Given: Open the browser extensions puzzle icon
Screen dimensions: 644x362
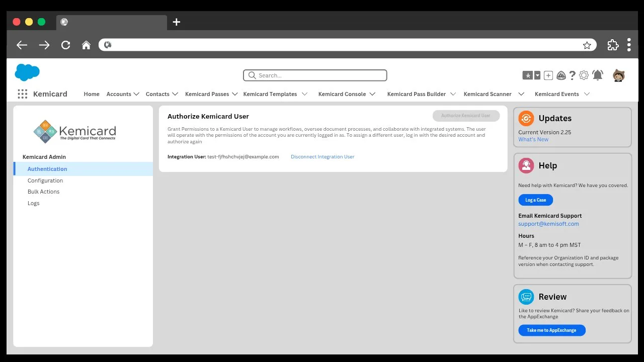Looking at the screenshot, I should (x=613, y=45).
